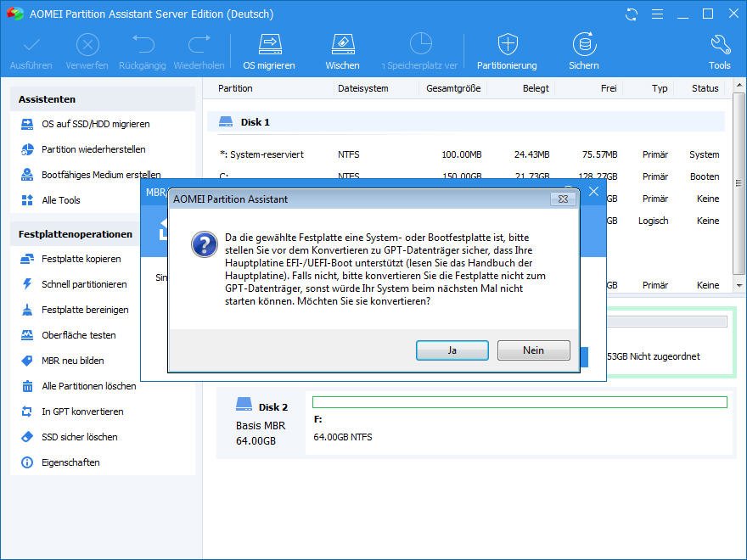The height and width of the screenshot is (560, 747).
Task: Select the C: partition row
Action: tap(469, 176)
